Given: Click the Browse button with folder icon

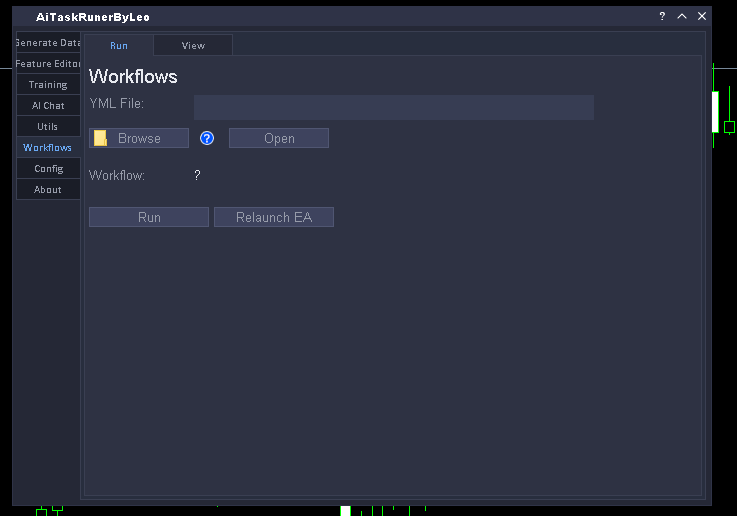Looking at the screenshot, I should pos(139,138).
